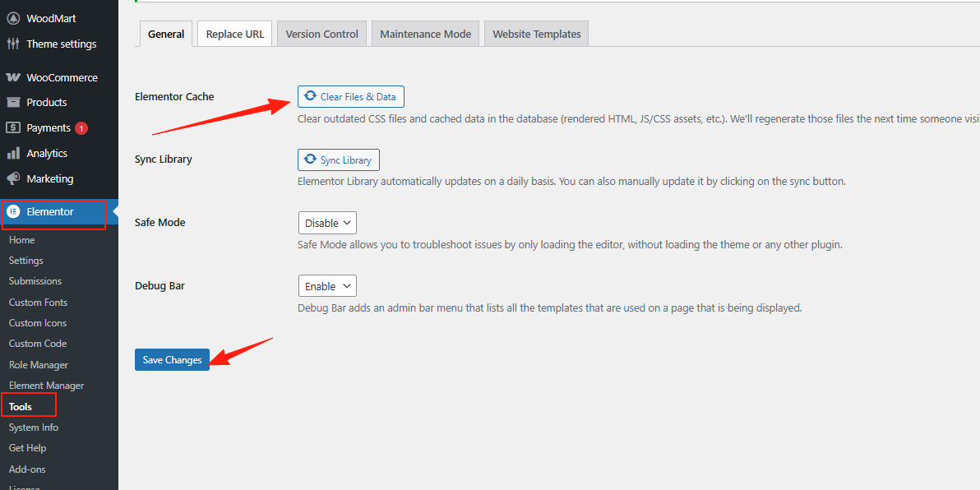The width and height of the screenshot is (980, 490).
Task: Click the Clear Files & Data button
Action: coord(350,96)
